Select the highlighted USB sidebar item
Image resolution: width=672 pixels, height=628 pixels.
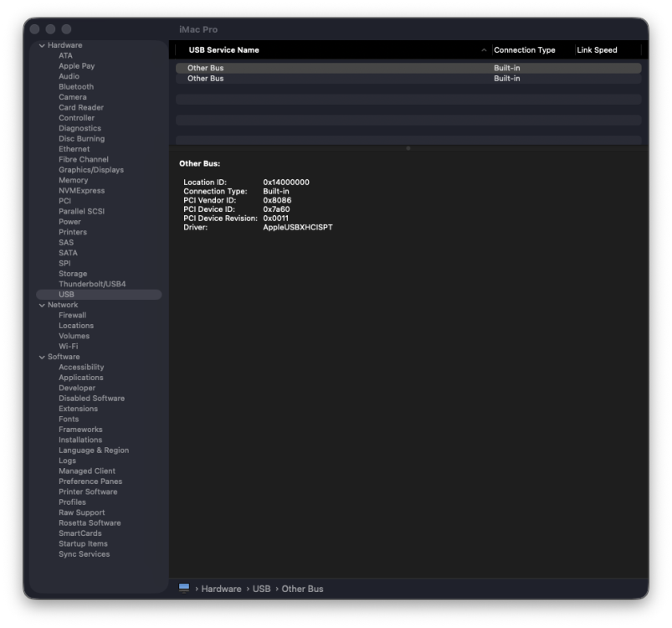pos(99,295)
